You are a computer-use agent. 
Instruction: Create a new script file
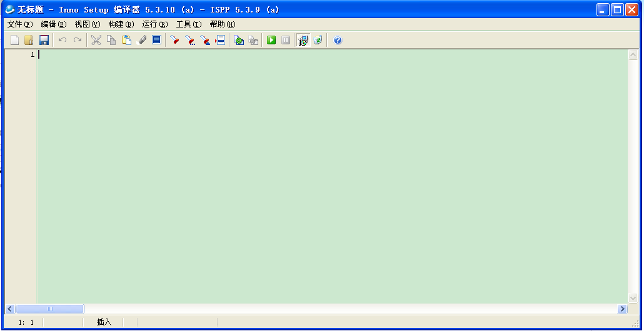[x=15, y=40]
